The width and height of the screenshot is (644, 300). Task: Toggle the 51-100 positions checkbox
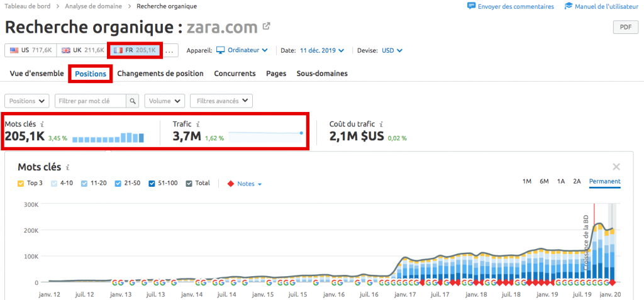pyautogui.click(x=152, y=184)
